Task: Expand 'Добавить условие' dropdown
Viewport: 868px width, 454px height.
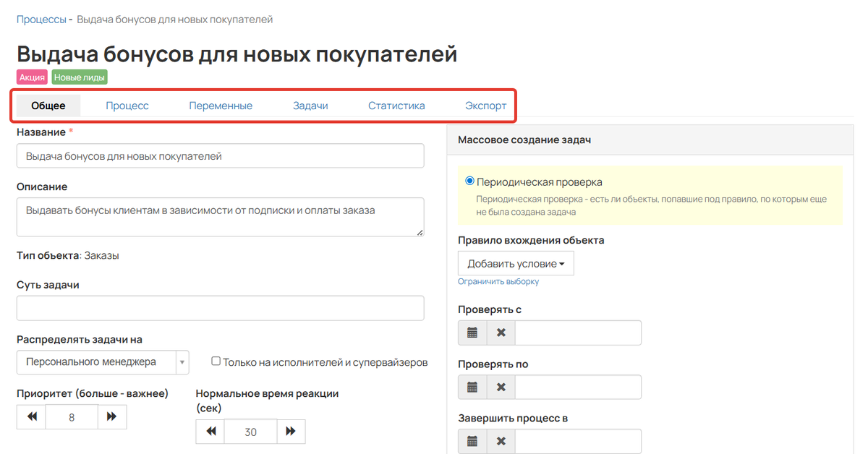Action: coord(516,264)
